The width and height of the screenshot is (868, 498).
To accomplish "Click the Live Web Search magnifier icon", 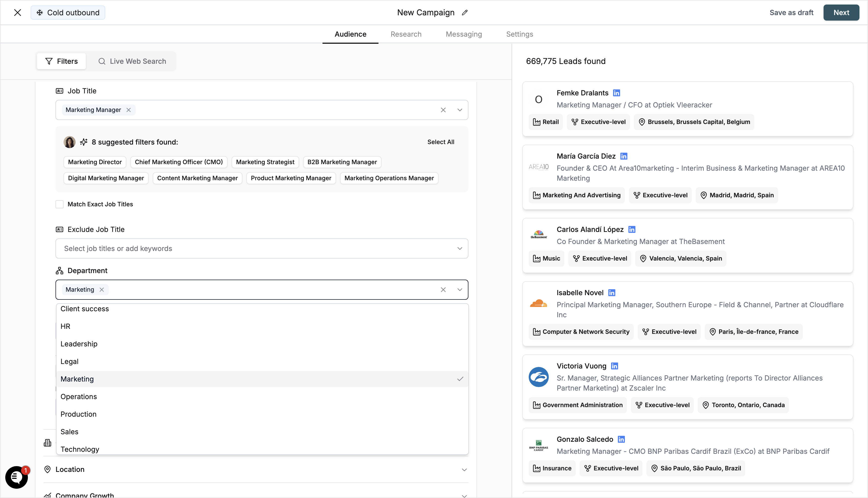I will [102, 61].
